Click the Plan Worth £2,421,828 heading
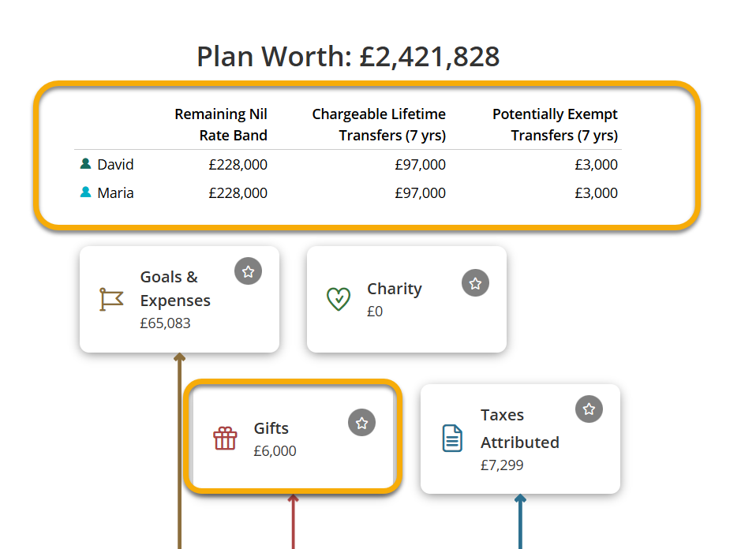Viewport: 756px width, 549px height. pos(348,57)
